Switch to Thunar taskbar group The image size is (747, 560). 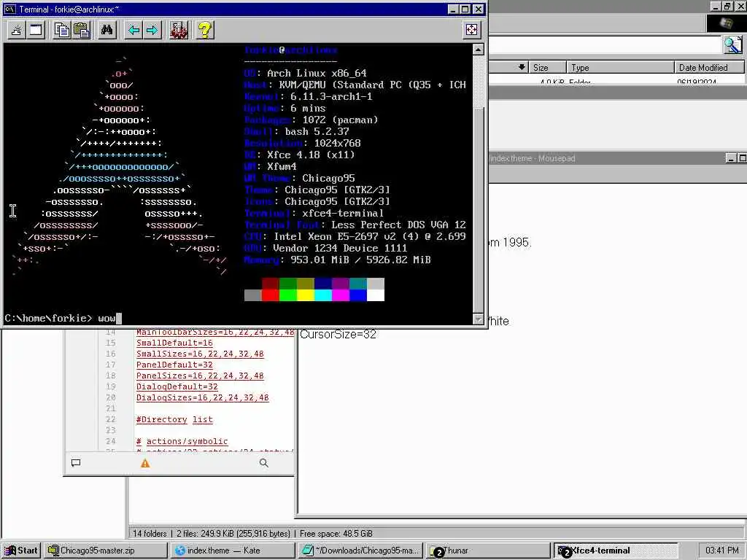(488, 551)
